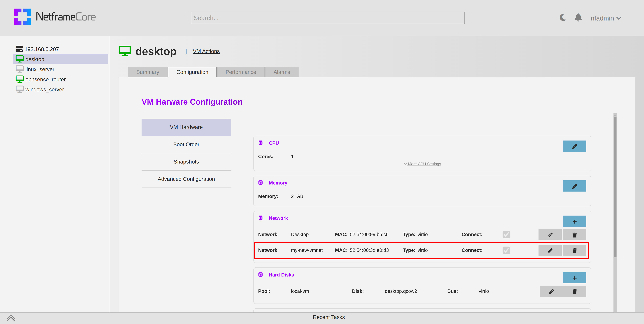Click the Search input field

[x=328, y=18]
